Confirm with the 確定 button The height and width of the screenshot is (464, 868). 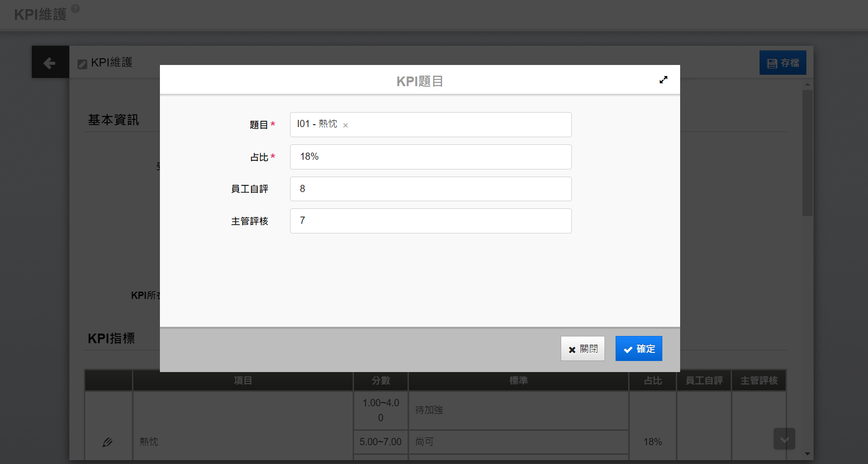[638, 348]
